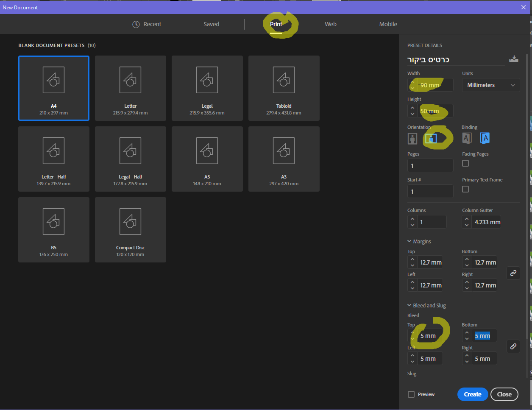Screen dimensions: 532x410
Task: Click the Width 90 mm field
Action: 435,85
